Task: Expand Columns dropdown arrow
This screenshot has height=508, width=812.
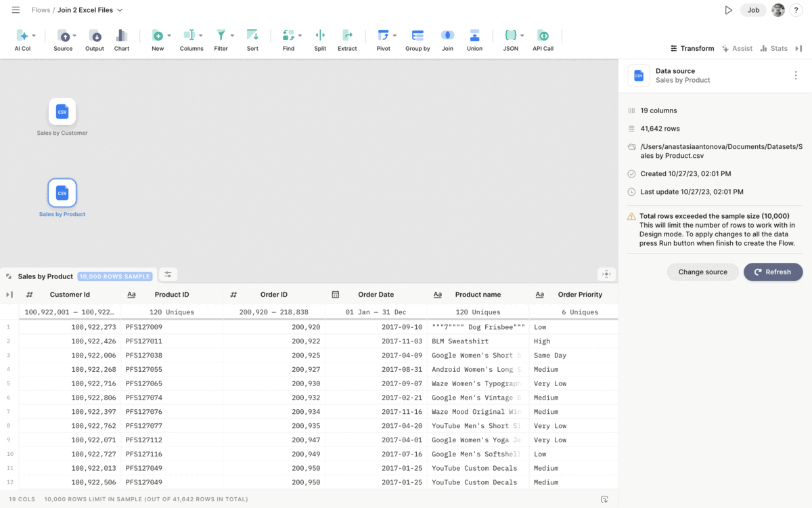Action: point(201,35)
